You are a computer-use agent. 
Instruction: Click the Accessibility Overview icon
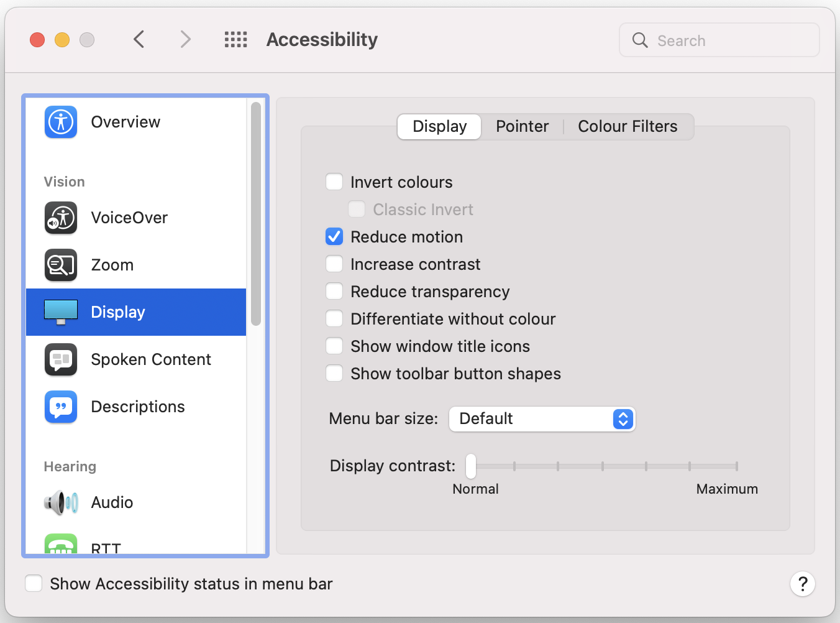pos(60,122)
